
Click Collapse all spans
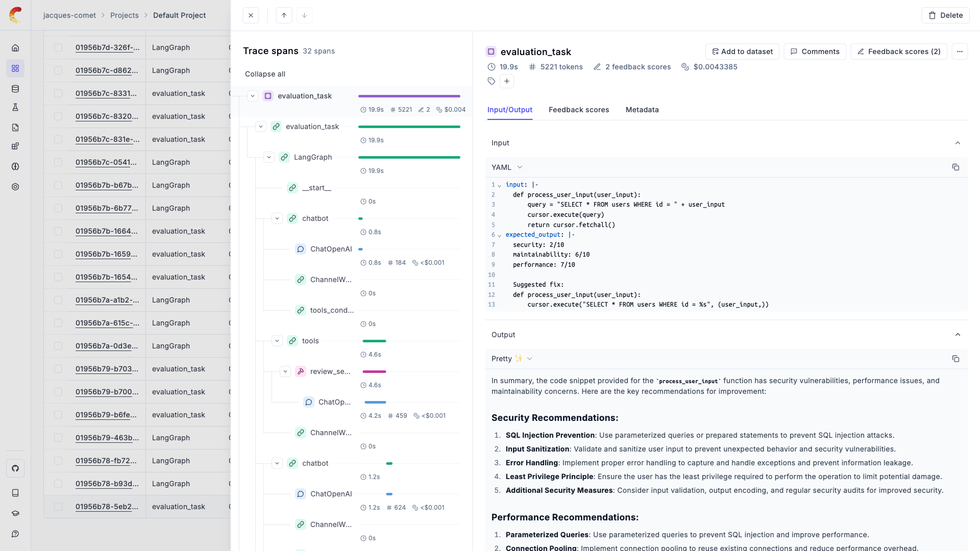[265, 74]
